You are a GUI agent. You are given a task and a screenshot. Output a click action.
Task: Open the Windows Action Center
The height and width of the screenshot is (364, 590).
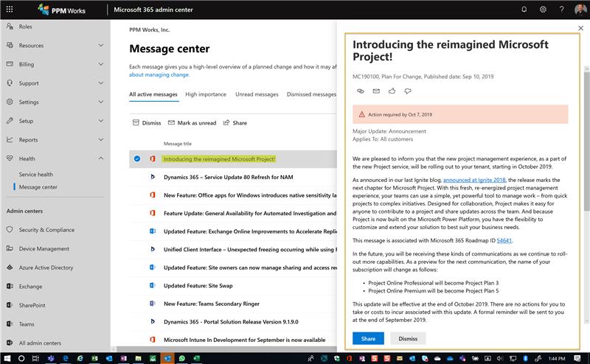click(577, 358)
